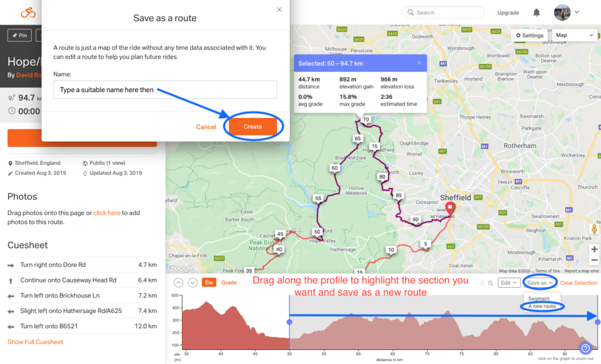Open the Save as dropdown
The image size is (601, 364).
pos(540,283)
